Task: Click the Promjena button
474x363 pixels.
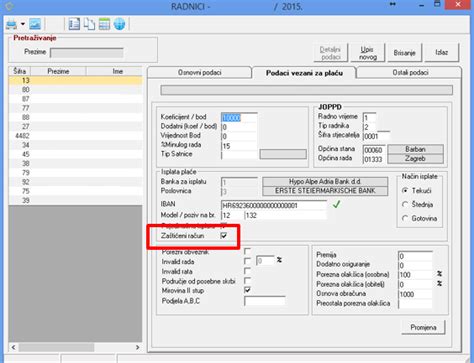Action: 423,327
